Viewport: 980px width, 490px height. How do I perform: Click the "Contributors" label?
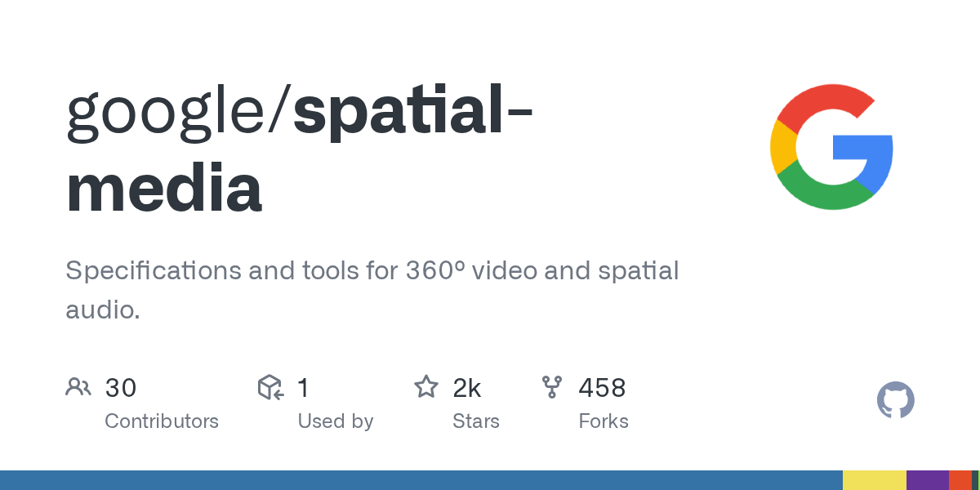pos(162,421)
